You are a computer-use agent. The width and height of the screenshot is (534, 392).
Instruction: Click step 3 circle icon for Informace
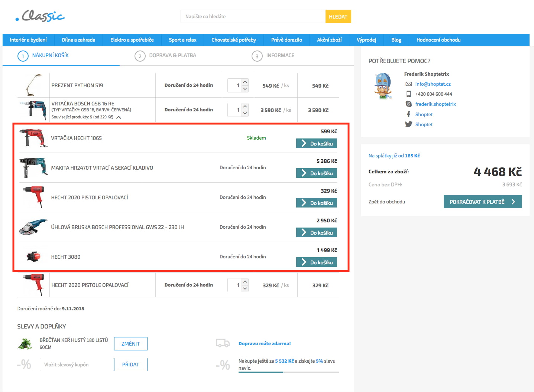coord(257,56)
